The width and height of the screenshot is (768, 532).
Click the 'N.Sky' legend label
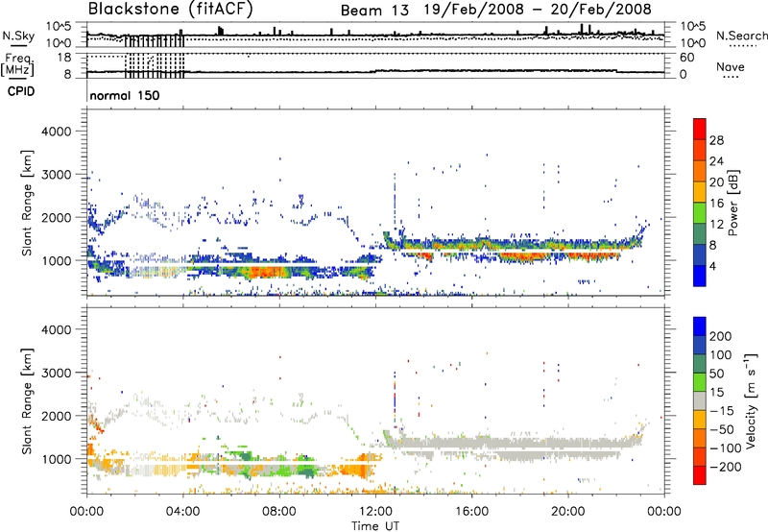[18, 36]
